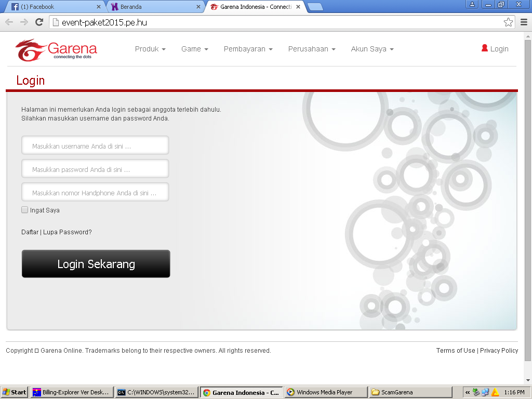Screen dimensions: 532x399
Task: Open the ScamGarena folder taskbar item
Action: pos(411,392)
